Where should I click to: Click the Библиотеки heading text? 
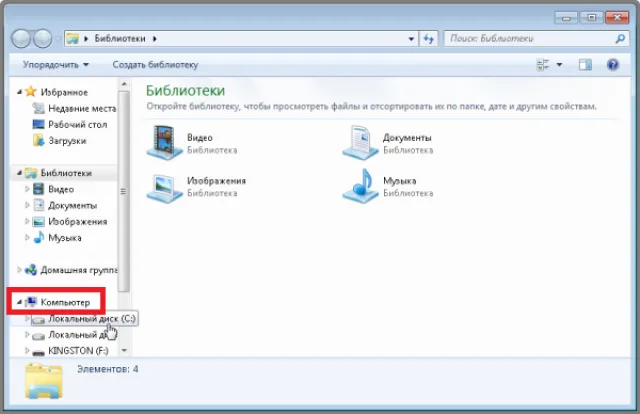[185, 90]
